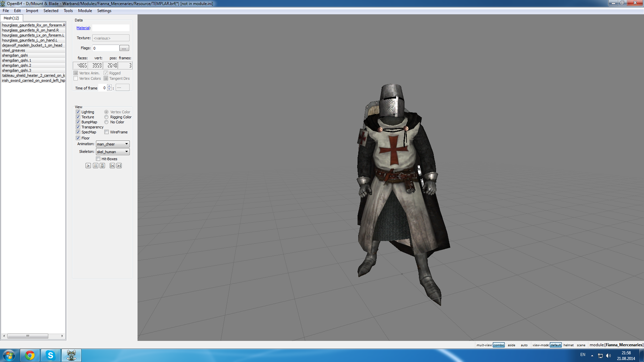Click the OpenBrf taskbar icon
The image size is (644, 362).
pos(71,355)
